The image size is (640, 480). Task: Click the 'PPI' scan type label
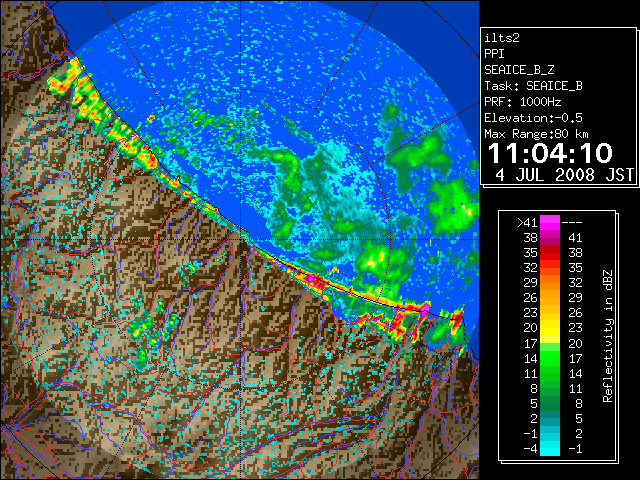(494, 54)
